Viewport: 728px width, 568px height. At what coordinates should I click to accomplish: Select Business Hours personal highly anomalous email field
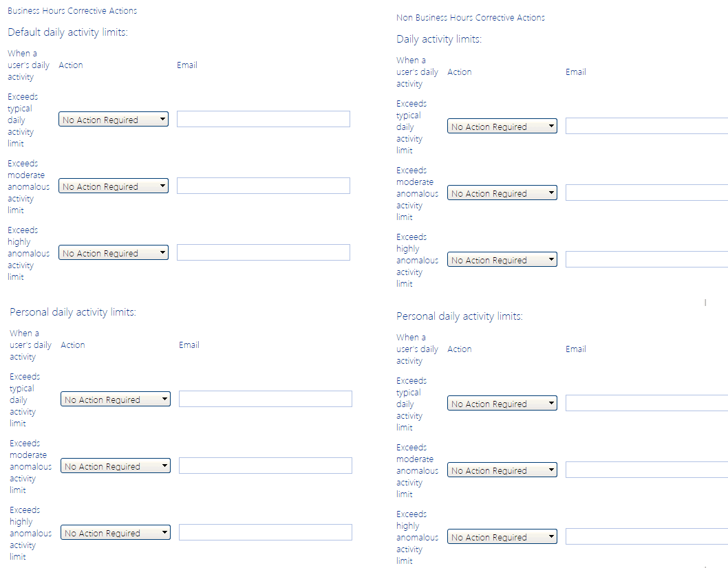[x=266, y=532]
